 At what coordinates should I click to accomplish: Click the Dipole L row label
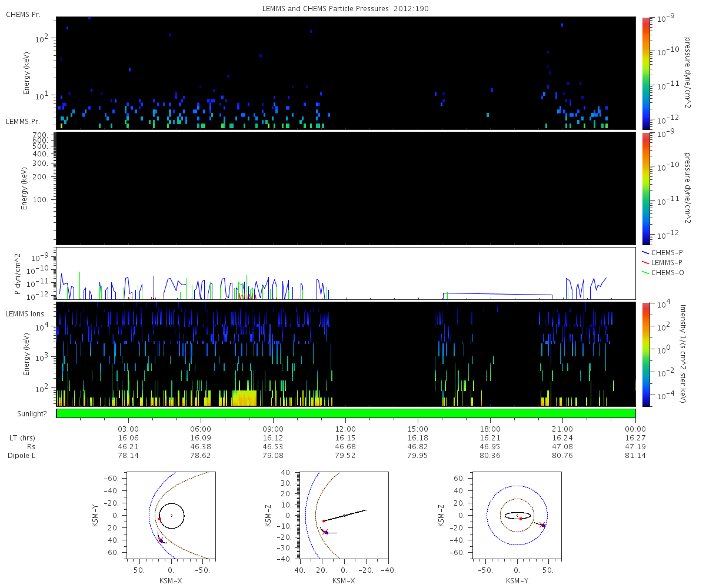click(22, 456)
